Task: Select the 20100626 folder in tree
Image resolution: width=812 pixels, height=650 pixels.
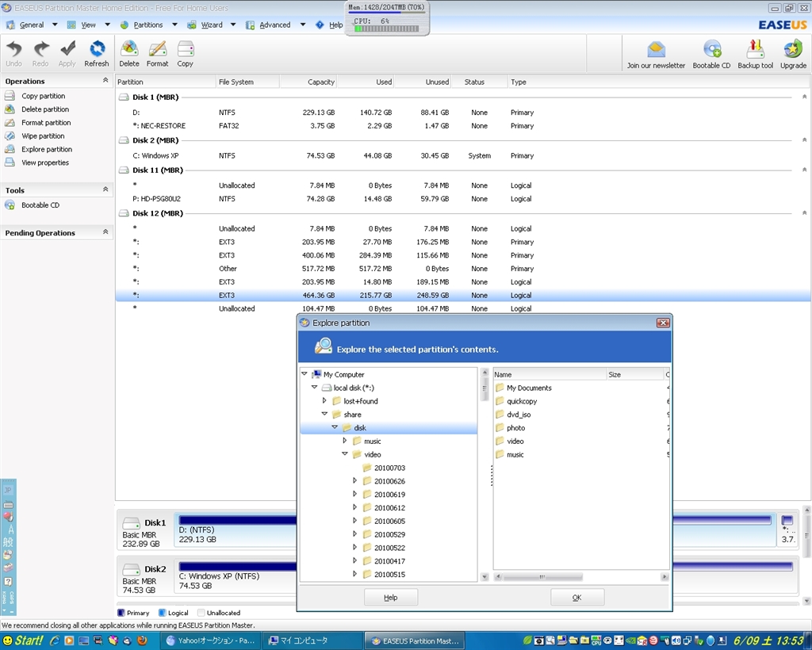Action: tap(389, 481)
